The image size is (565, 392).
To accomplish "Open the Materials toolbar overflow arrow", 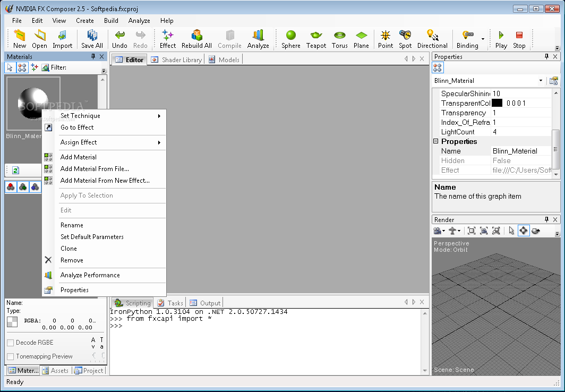I will pyautogui.click(x=104, y=71).
